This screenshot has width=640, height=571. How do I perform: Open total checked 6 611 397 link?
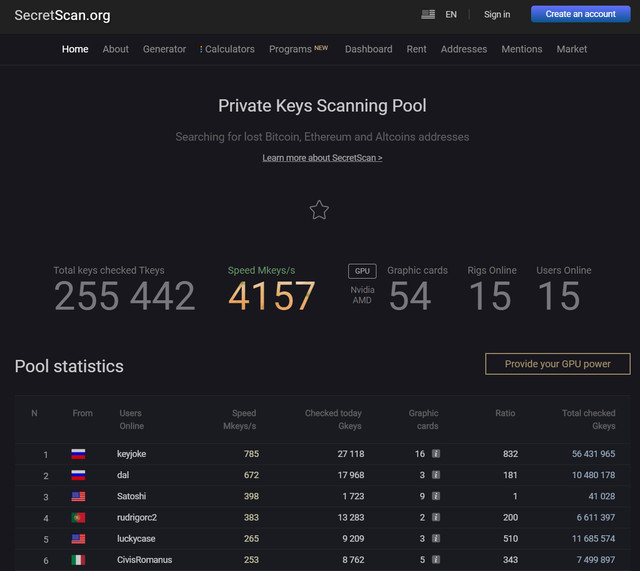[596, 517]
